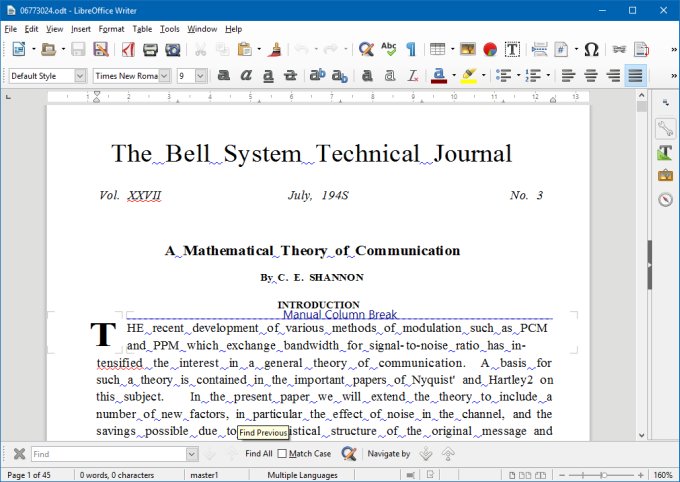Open the Paste options dropdown arrow
The width and height of the screenshot is (680, 482).
259,49
